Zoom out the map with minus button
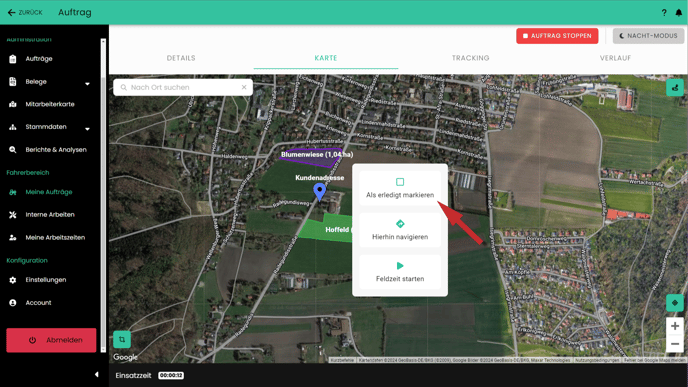 click(674, 344)
